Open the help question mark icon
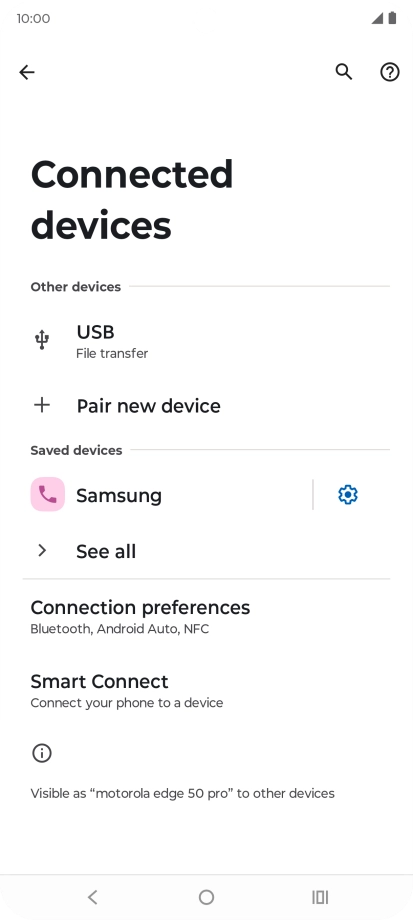The image size is (413, 920). pos(390,72)
